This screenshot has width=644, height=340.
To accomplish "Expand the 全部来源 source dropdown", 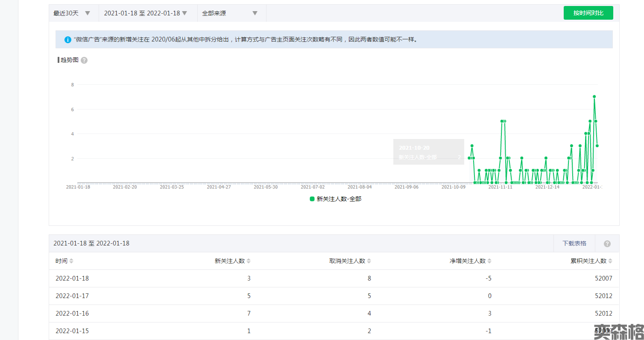I will click(230, 13).
